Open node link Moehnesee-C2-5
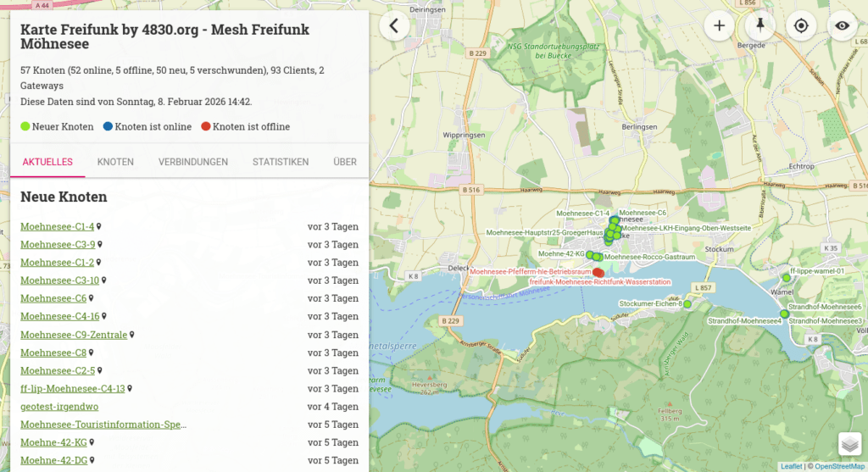The image size is (868, 472). pos(58,371)
